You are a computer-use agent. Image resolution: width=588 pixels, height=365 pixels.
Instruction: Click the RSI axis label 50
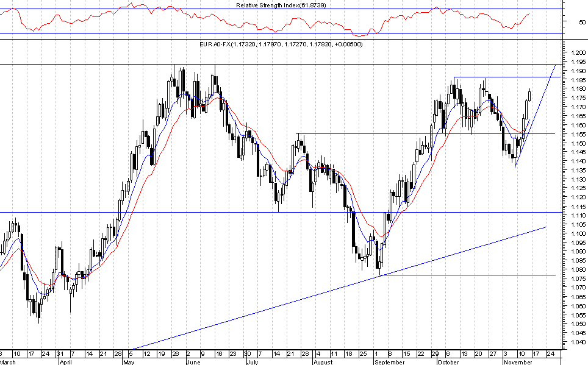click(x=582, y=22)
